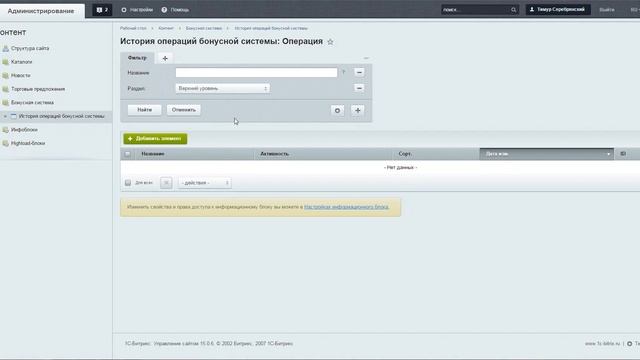Image resolution: width=640 pixels, height=360 pixels.
Task: Add page to favorites with star icon
Action: [x=330, y=42]
